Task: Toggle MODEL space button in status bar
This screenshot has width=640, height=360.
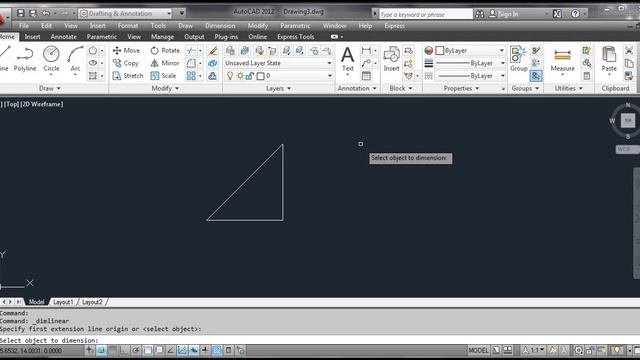Action: [x=478, y=350]
